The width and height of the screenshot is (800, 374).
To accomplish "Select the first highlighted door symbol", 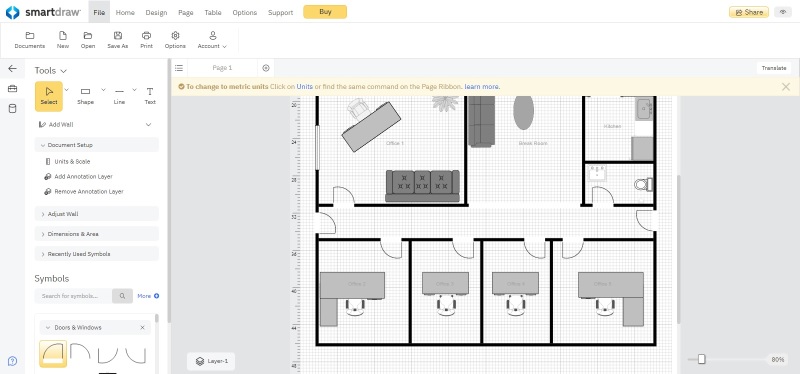I will [53, 354].
